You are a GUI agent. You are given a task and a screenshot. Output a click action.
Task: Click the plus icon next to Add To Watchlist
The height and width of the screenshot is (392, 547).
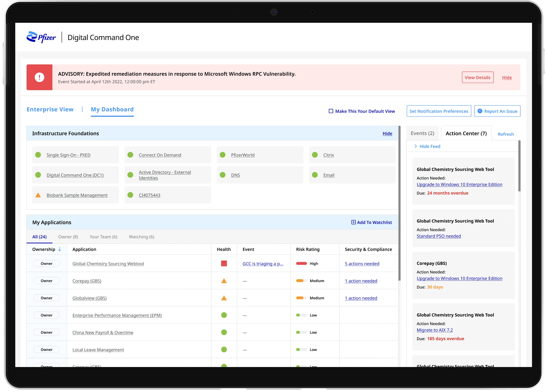353,222
